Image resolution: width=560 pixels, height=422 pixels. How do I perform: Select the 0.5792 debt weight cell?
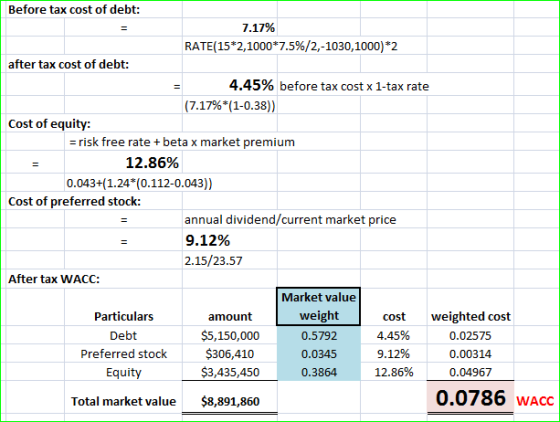pyautogui.click(x=319, y=336)
